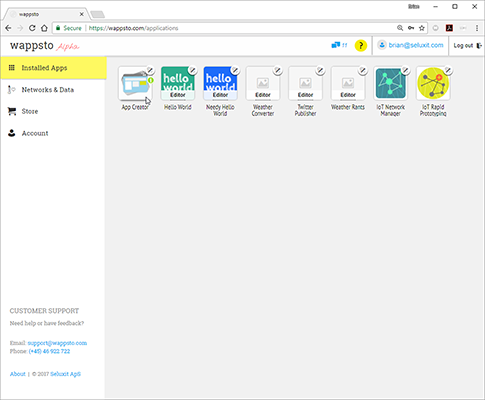
Task: Click the blue notifications icon in the header
Action: 336,45
